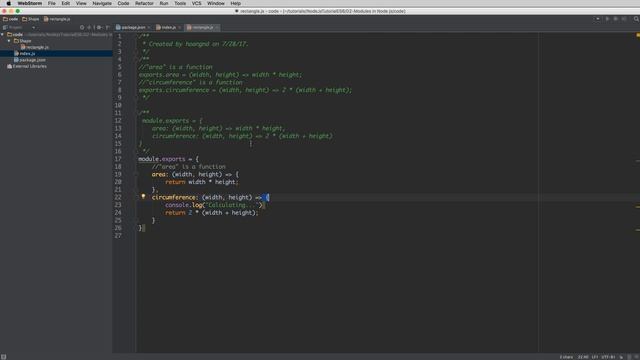The image size is (640, 360).
Task: Open the Navigate menu
Action: pyautogui.click(x=102, y=3)
